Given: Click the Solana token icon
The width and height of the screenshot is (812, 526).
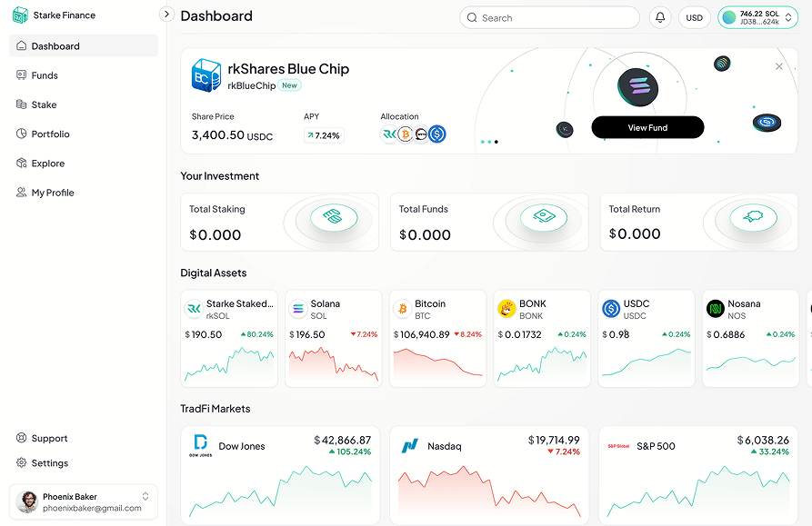Looking at the screenshot, I should [298, 309].
